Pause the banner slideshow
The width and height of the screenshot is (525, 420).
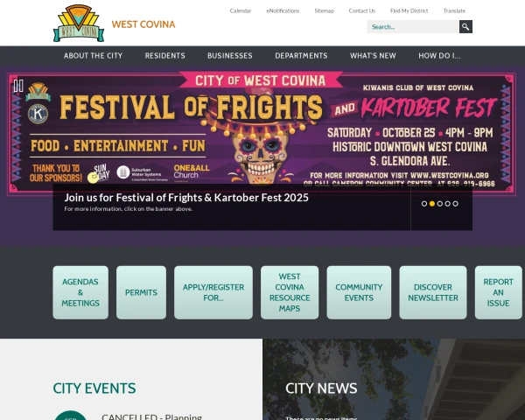[18, 86]
